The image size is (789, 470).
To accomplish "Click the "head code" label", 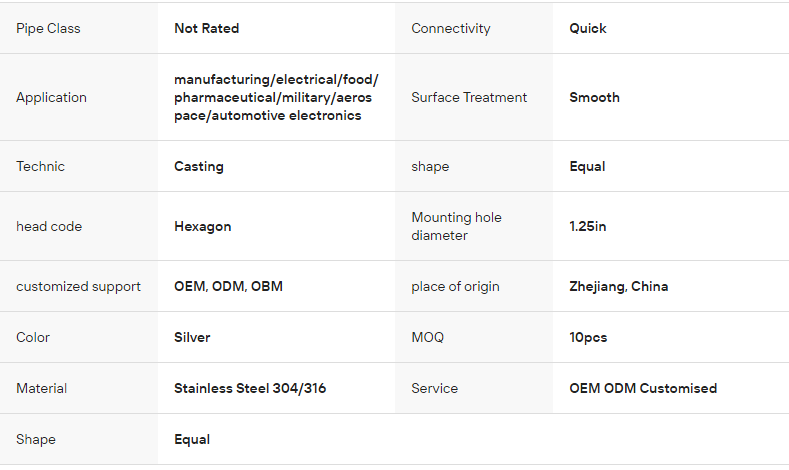I will coord(49,226).
